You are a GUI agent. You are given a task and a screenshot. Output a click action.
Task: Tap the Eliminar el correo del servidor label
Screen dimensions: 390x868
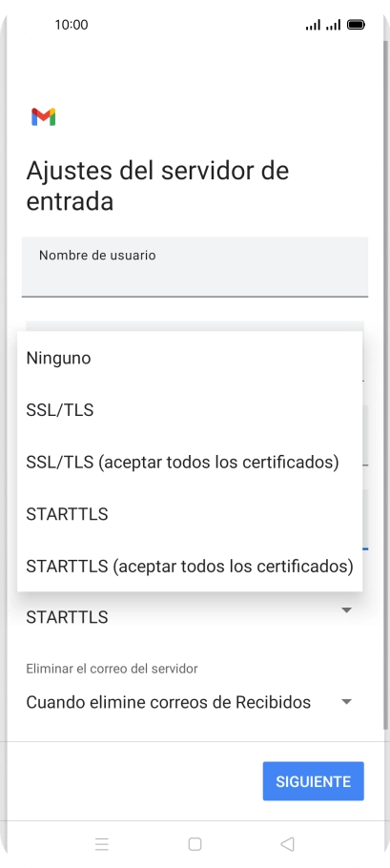[112, 669]
